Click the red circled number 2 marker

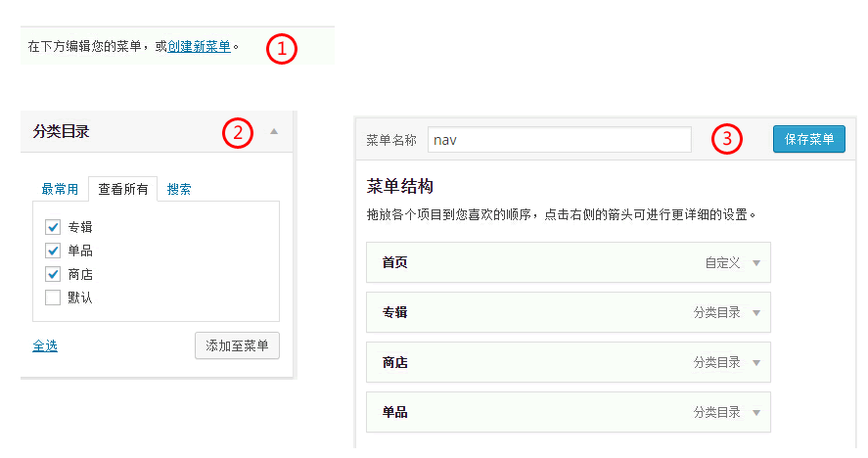pos(238,132)
